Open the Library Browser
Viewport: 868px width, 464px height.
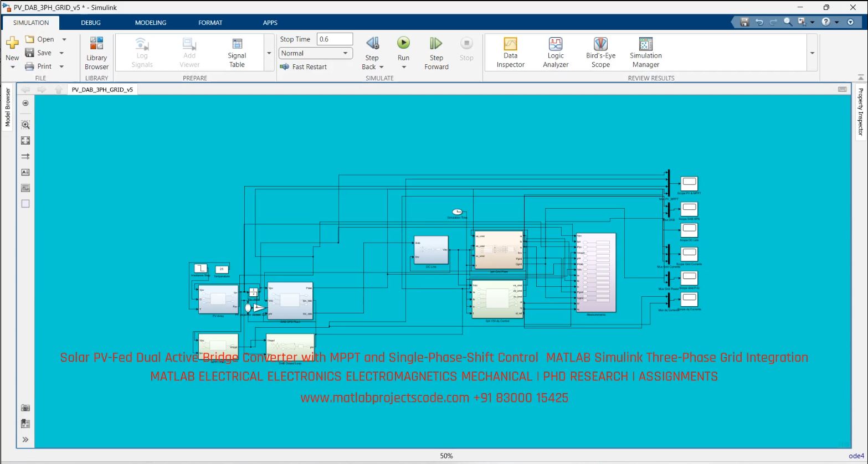click(96, 53)
